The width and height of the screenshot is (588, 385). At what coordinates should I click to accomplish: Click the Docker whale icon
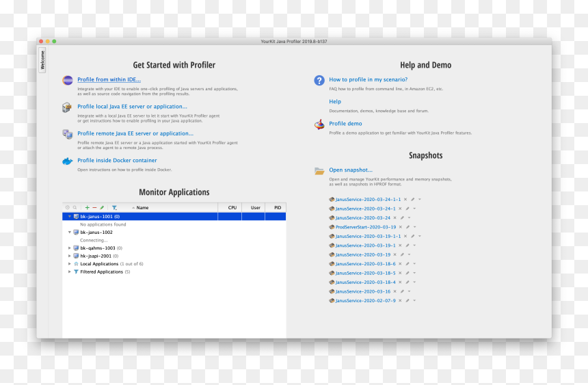point(68,161)
